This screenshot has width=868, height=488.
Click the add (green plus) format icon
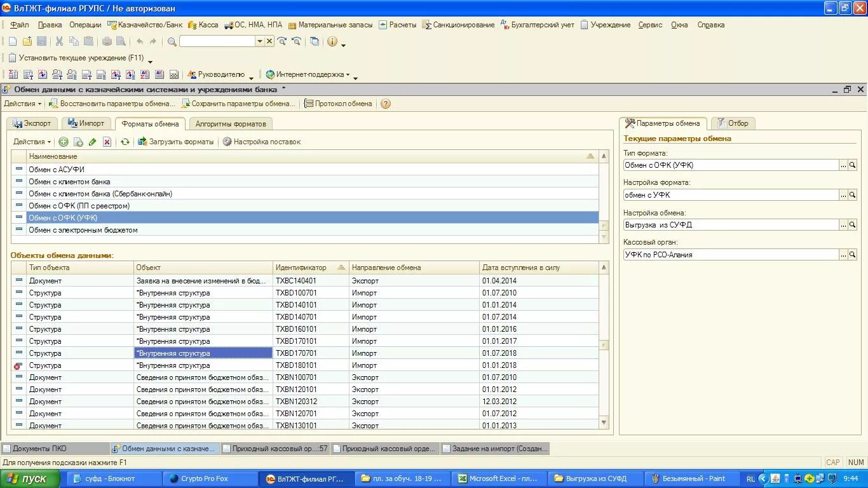click(x=64, y=142)
